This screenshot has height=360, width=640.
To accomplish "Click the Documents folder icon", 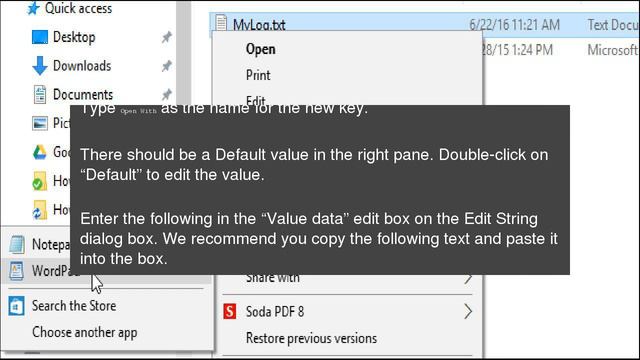I will point(40,94).
